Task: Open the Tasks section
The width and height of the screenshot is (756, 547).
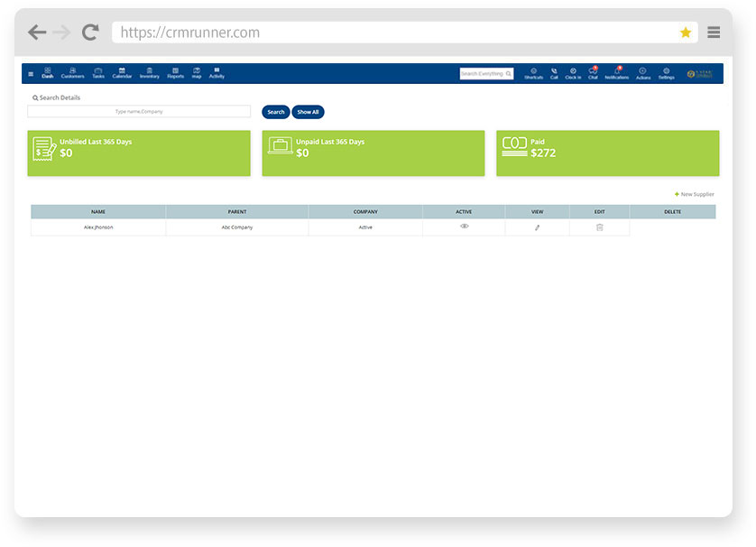Action: (98, 73)
